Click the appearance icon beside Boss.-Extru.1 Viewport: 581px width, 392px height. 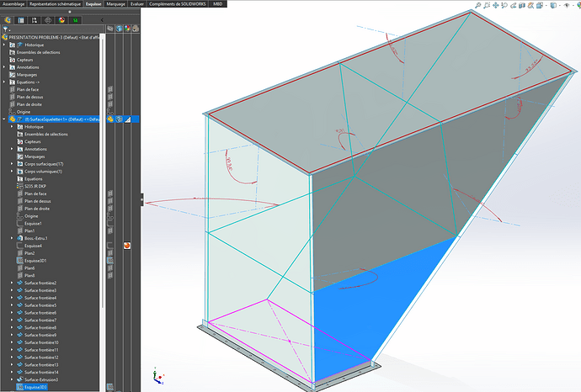point(127,246)
